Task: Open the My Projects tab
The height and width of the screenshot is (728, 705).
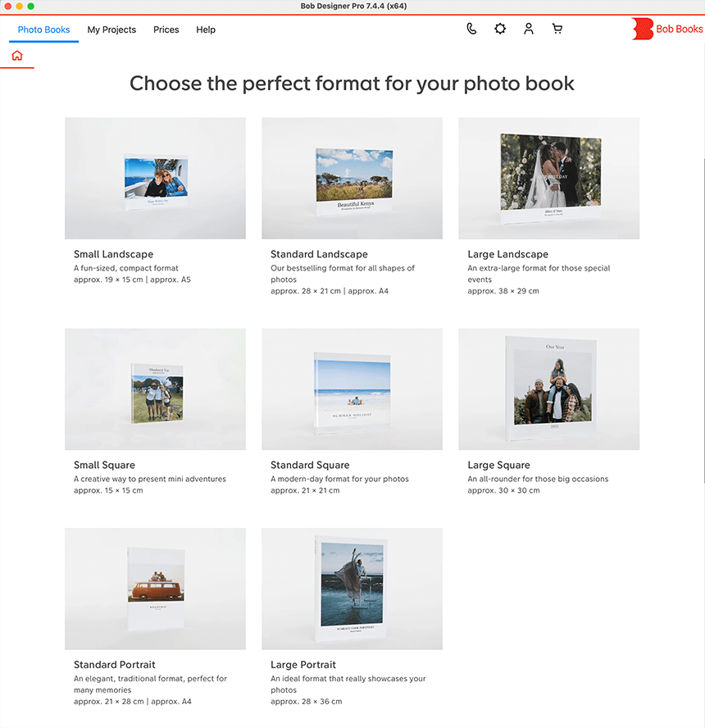Action: pyautogui.click(x=111, y=30)
